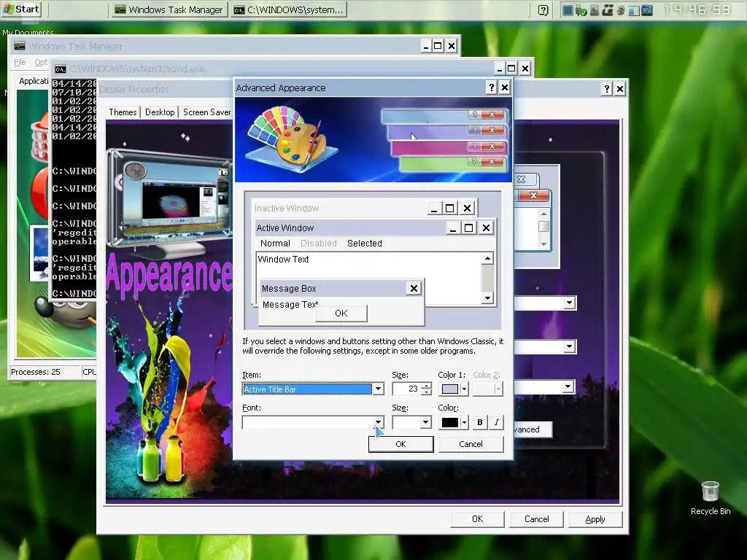Click the Color 1 swatch
The height and width of the screenshot is (560, 747).
point(449,389)
